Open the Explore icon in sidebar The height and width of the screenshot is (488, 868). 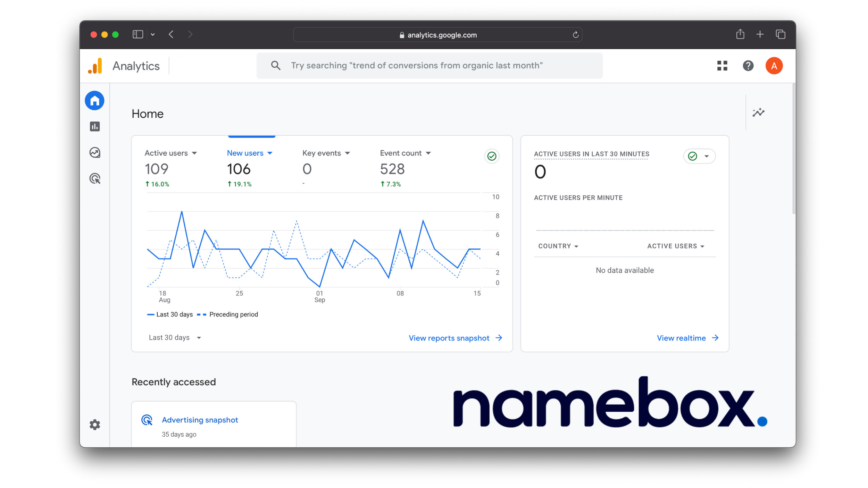tap(95, 153)
